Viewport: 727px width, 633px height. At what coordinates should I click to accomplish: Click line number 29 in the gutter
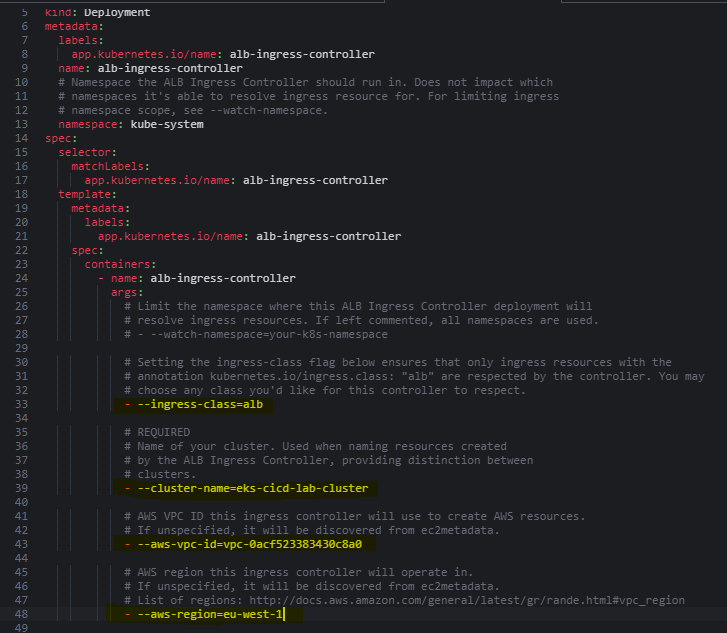21,348
